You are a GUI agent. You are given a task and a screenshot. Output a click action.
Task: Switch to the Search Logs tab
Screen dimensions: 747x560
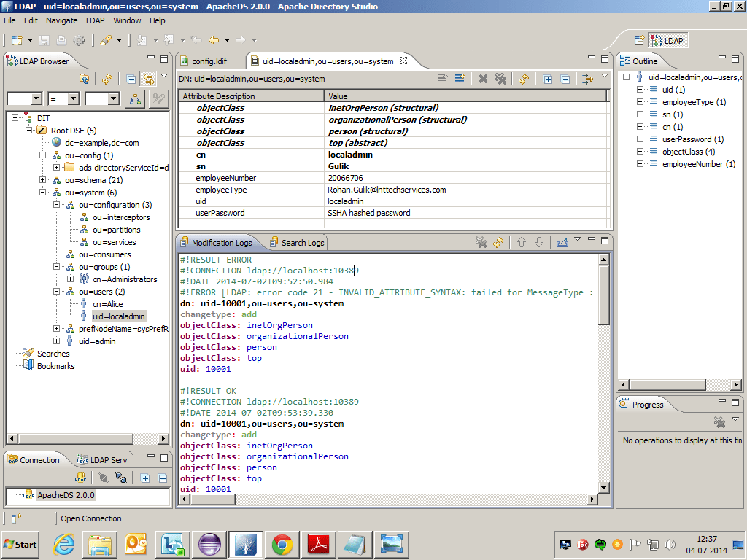click(297, 243)
